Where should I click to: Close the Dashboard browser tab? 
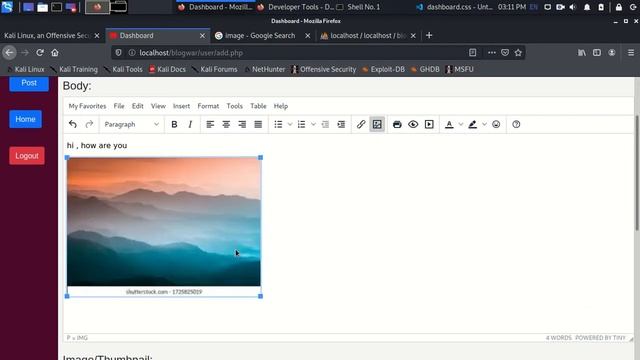pyautogui.click(x=202, y=36)
